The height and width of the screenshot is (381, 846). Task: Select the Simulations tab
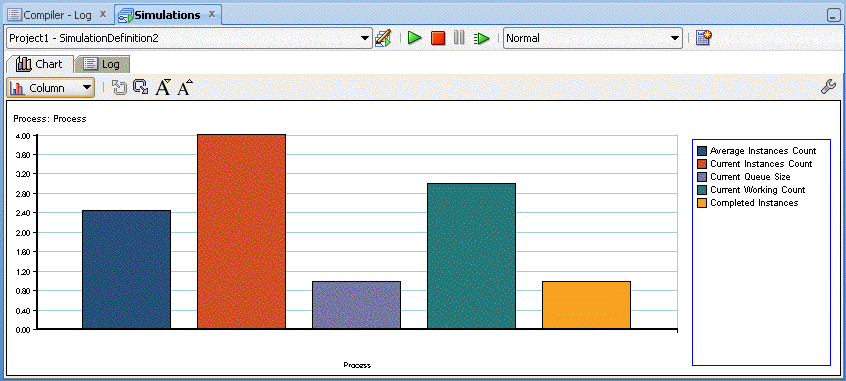coord(160,15)
